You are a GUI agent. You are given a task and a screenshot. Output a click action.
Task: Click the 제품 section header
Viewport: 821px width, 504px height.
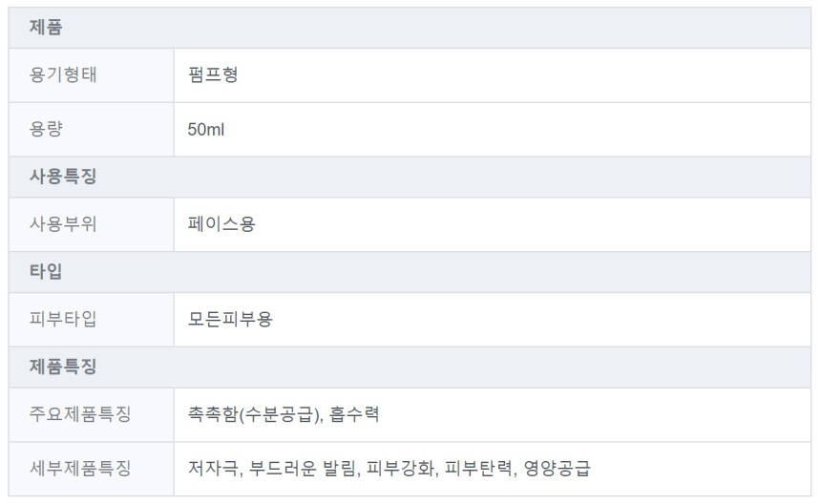click(x=46, y=28)
